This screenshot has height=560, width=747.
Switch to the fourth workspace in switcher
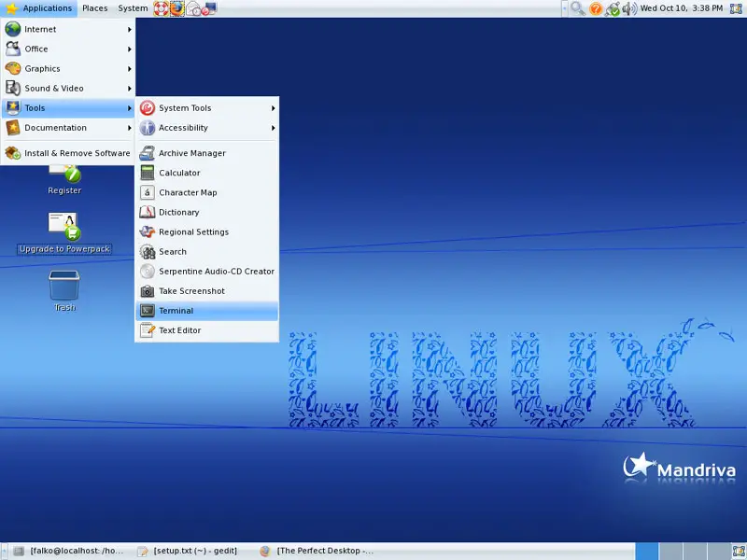click(x=717, y=551)
